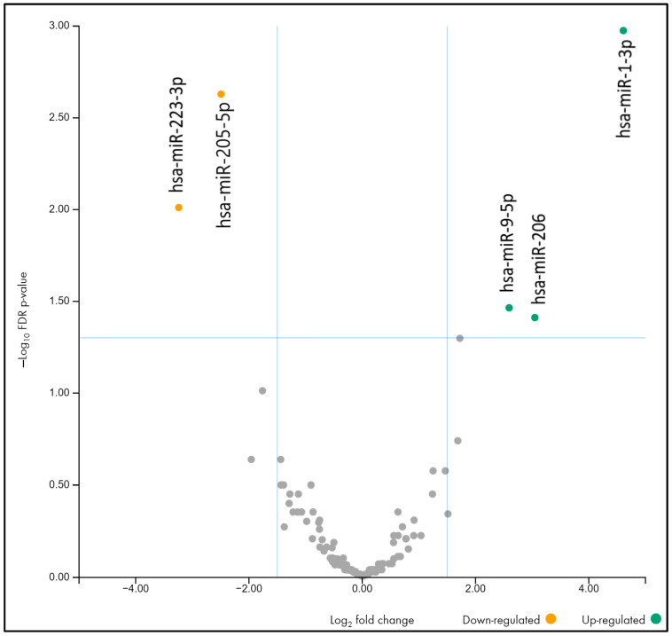Screen dimensions: 672x636
Task: Click the orange Down-regulated legend dot
Action: pos(551,618)
